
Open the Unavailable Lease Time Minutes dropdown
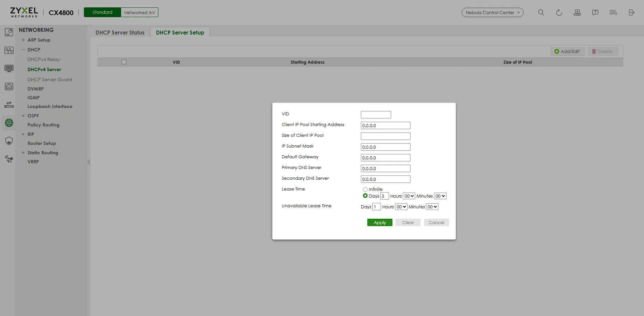click(432, 207)
